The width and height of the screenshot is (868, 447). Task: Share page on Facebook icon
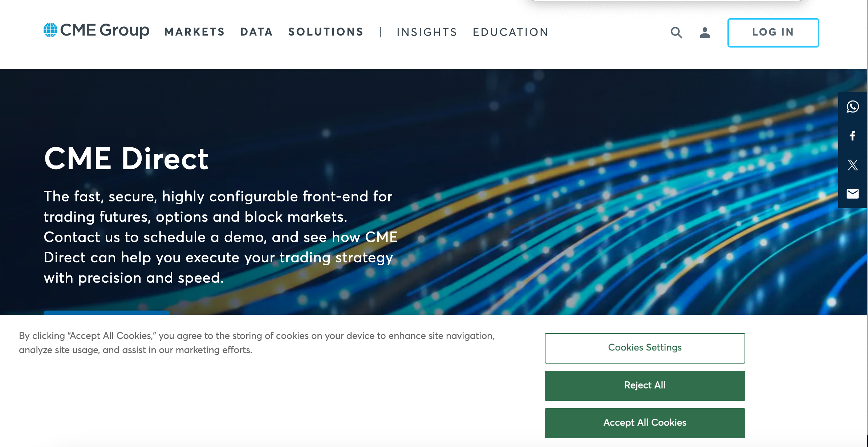pos(852,136)
